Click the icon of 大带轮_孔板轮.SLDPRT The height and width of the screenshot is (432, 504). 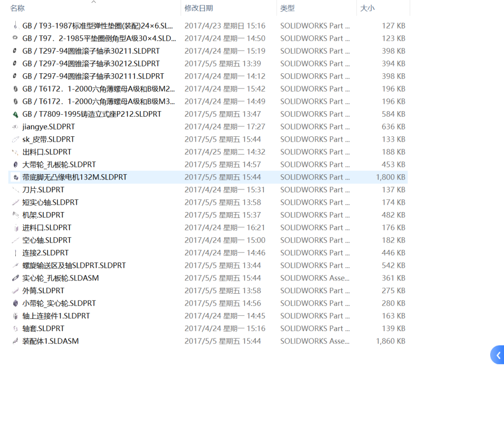coord(15,164)
